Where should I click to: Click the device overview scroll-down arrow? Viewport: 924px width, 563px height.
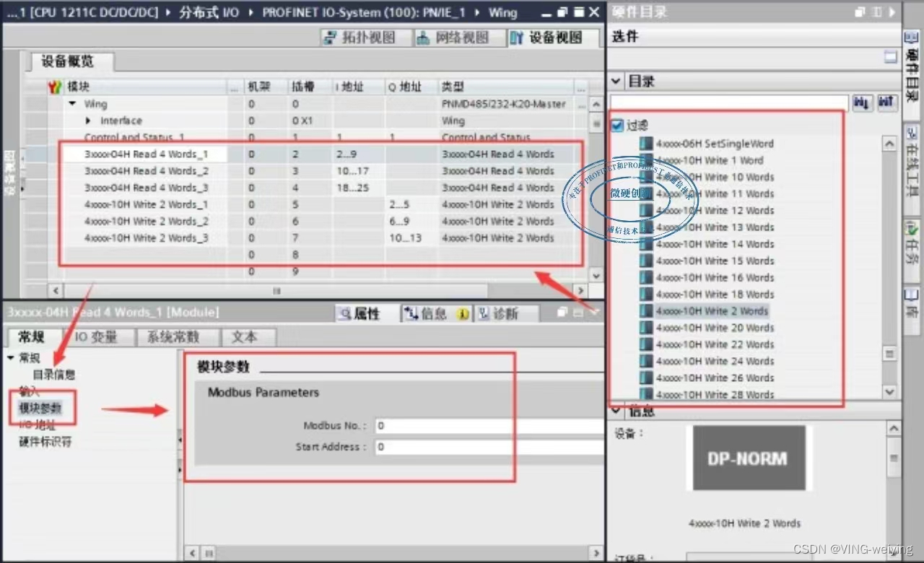596,275
